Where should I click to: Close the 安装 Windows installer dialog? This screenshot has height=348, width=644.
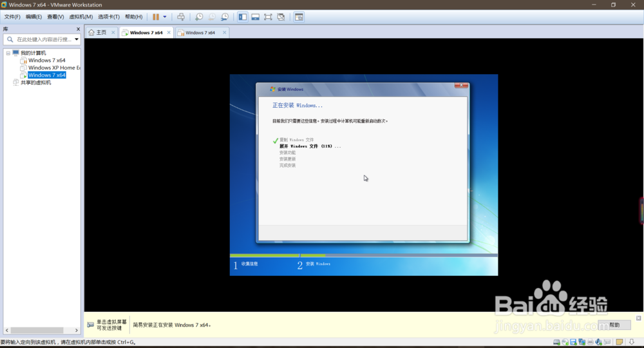(x=461, y=85)
